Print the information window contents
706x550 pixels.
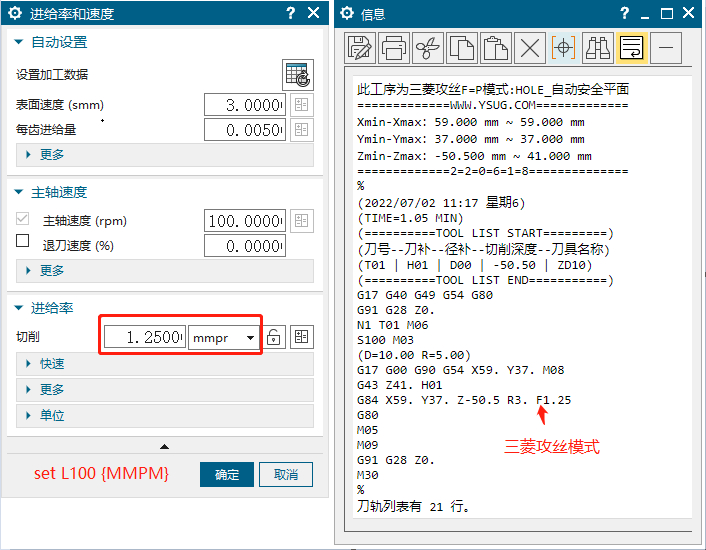(394, 47)
